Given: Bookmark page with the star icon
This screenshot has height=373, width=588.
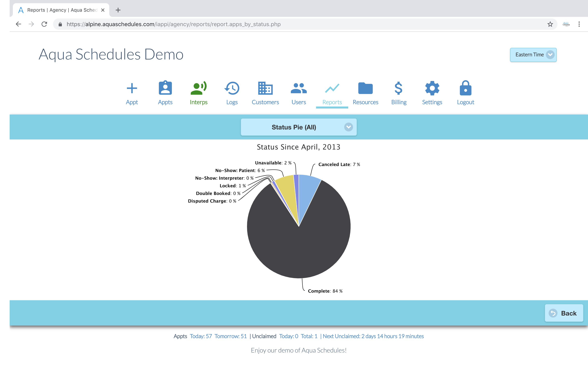Looking at the screenshot, I should tap(550, 24).
